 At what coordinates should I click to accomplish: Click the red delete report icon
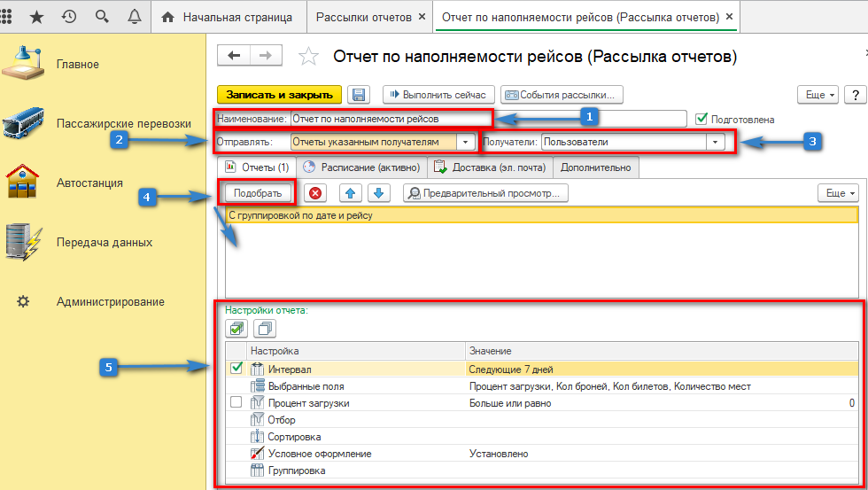(x=316, y=193)
